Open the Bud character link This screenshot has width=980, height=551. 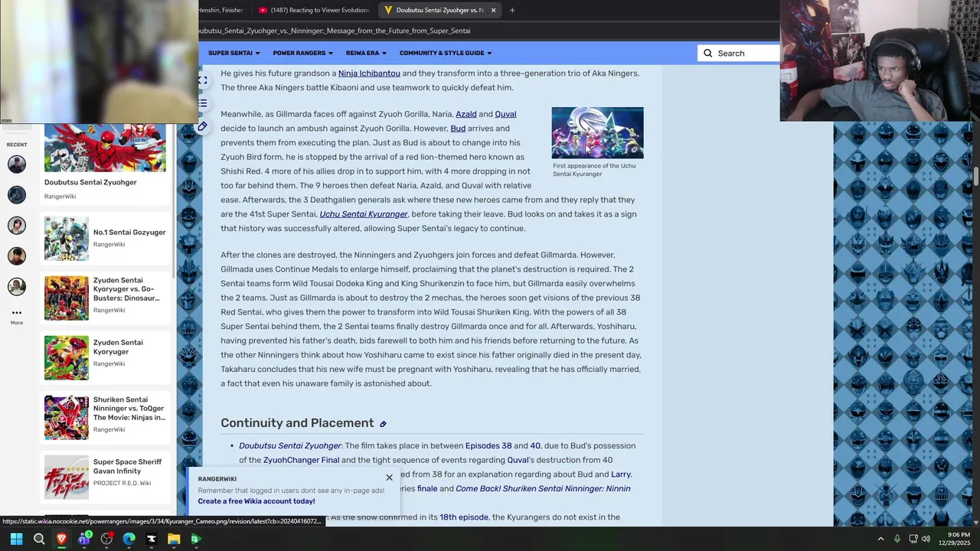(x=458, y=129)
